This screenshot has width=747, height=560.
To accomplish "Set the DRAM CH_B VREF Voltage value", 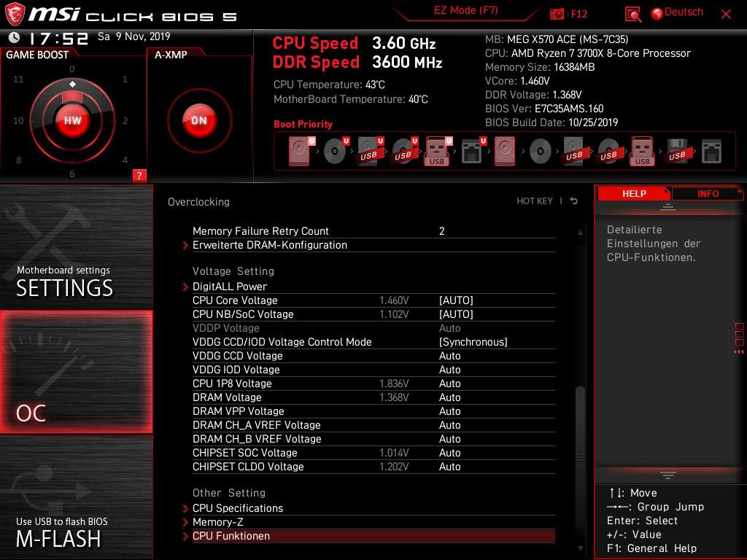I will tap(449, 438).
